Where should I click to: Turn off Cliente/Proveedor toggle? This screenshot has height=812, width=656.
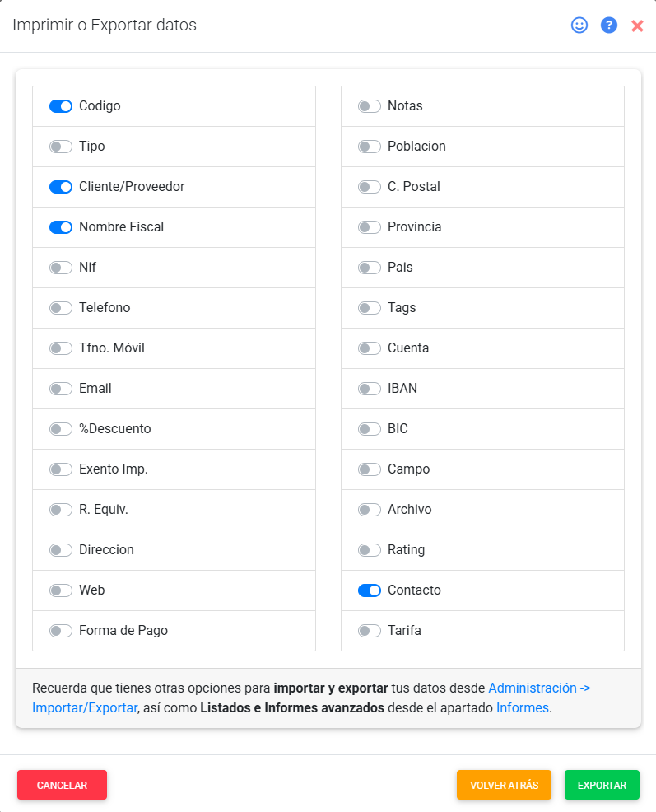click(x=61, y=187)
